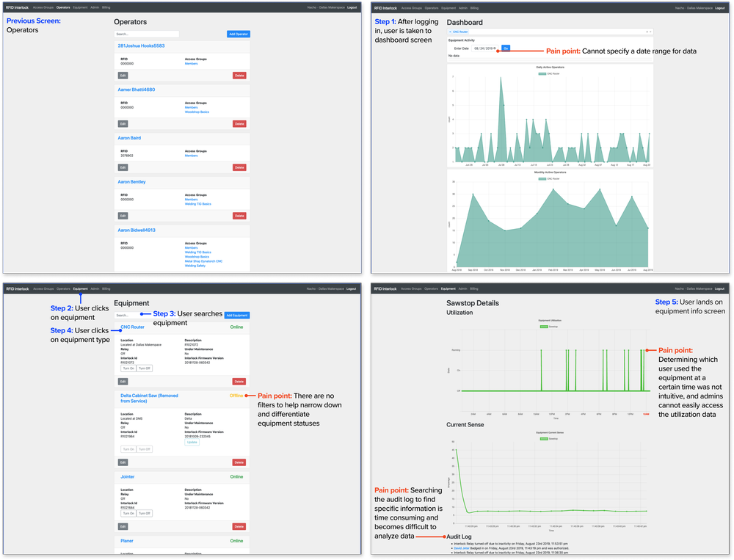Update firmware on the Delta Cabinet Saw

click(x=192, y=442)
